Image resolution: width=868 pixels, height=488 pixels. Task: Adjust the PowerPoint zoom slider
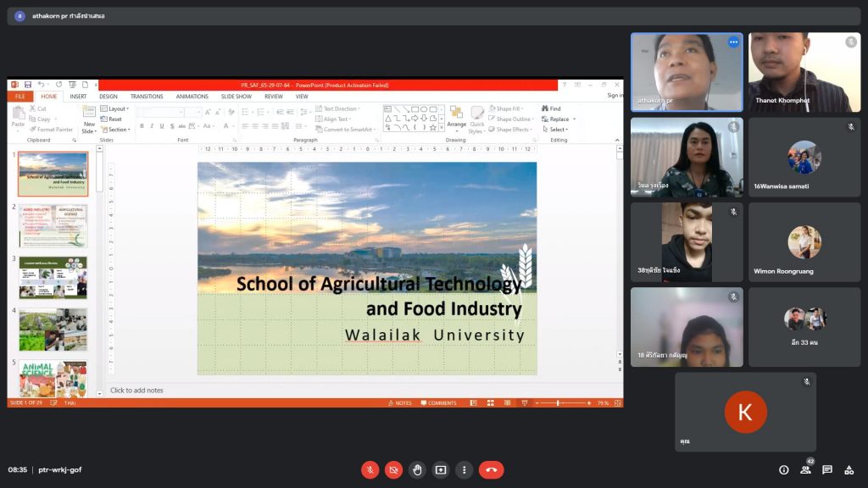[558, 403]
